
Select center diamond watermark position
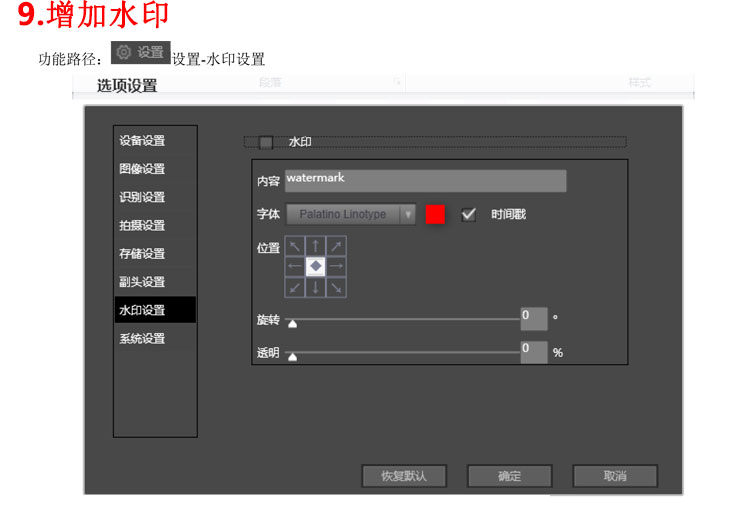click(316, 266)
